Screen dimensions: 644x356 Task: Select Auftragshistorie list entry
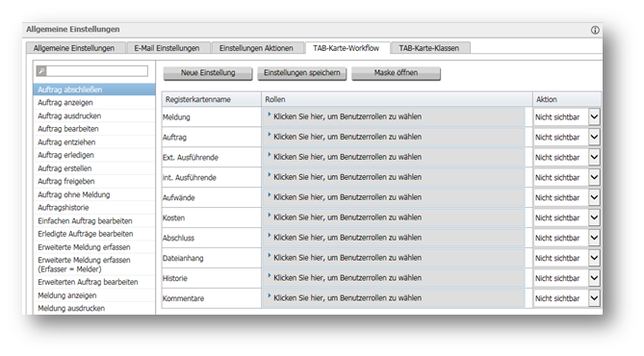[x=94, y=208]
